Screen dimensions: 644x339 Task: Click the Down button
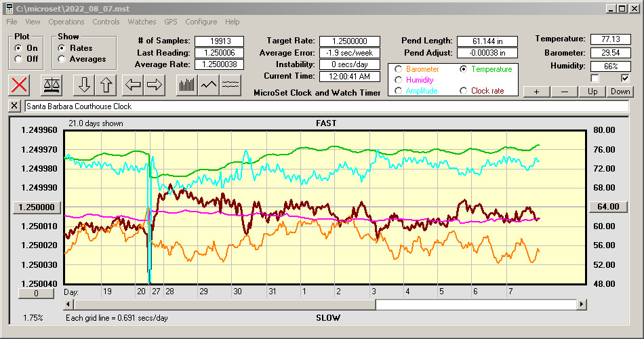click(620, 92)
